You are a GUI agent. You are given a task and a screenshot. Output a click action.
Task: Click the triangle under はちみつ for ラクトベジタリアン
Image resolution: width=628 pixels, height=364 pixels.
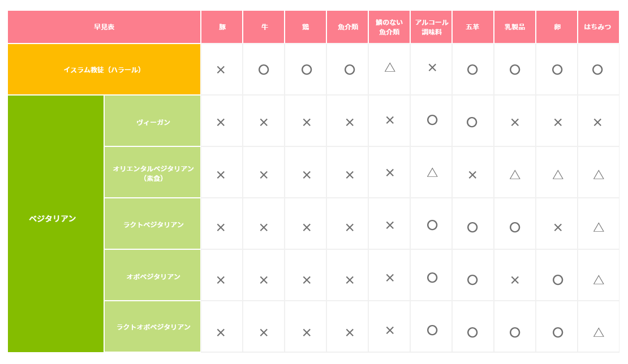pyautogui.click(x=599, y=227)
